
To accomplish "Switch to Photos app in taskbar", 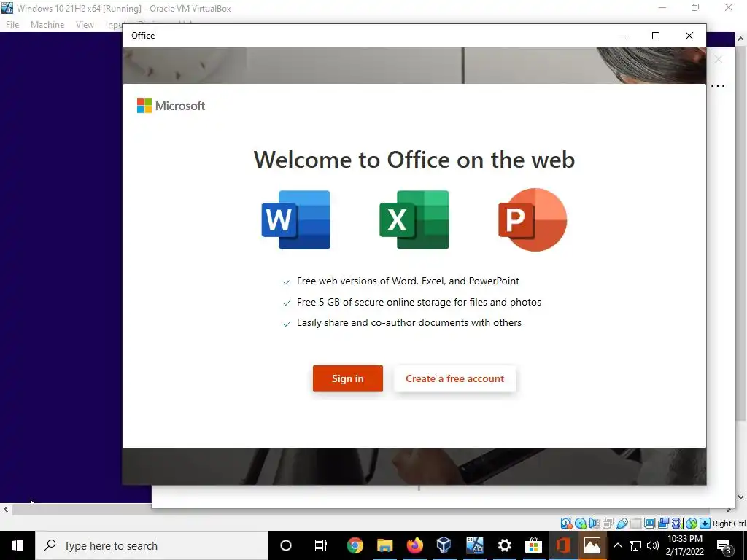I will (x=592, y=545).
